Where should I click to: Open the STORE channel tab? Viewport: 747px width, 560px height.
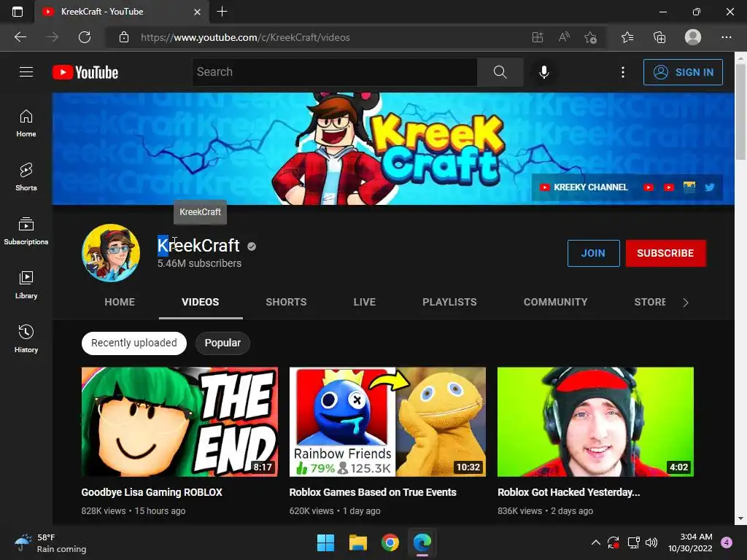650,302
